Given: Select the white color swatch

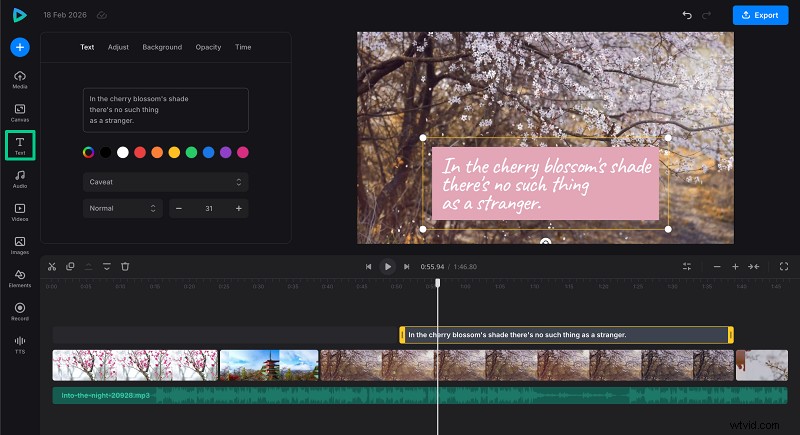Looking at the screenshot, I should [122, 152].
